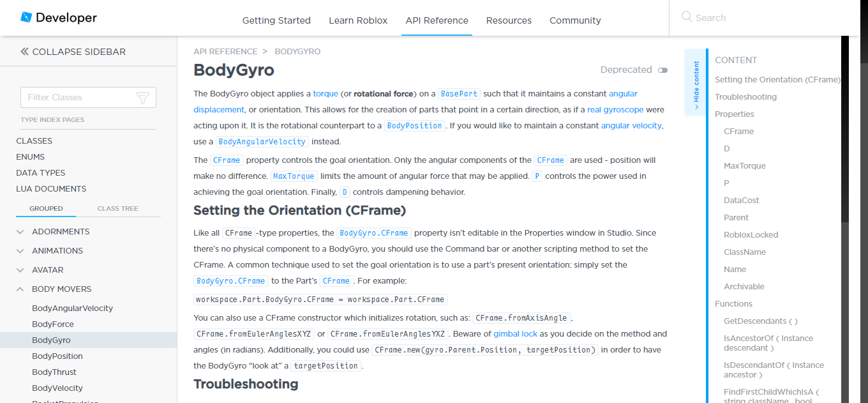This screenshot has height=403, width=868.
Task: Click the collapse sidebar double-chevron icon
Action: click(x=24, y=52)
